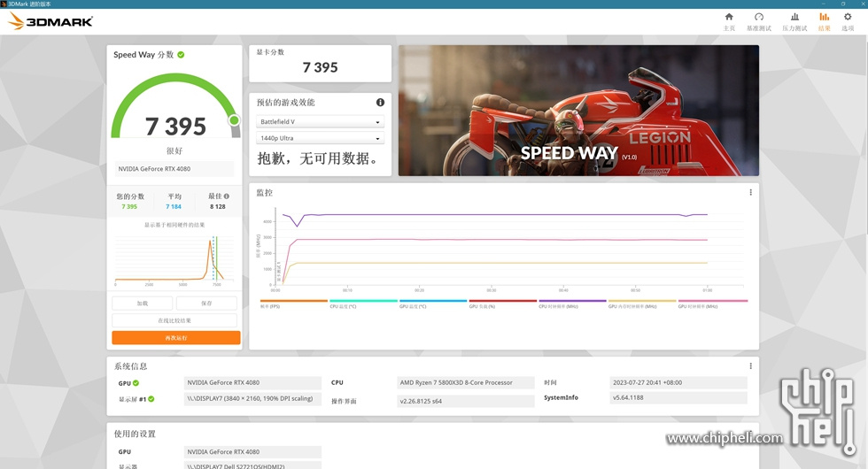Click 8 128 best score value
The height and width of the screenshot is (469, 868).
(218, 207)
